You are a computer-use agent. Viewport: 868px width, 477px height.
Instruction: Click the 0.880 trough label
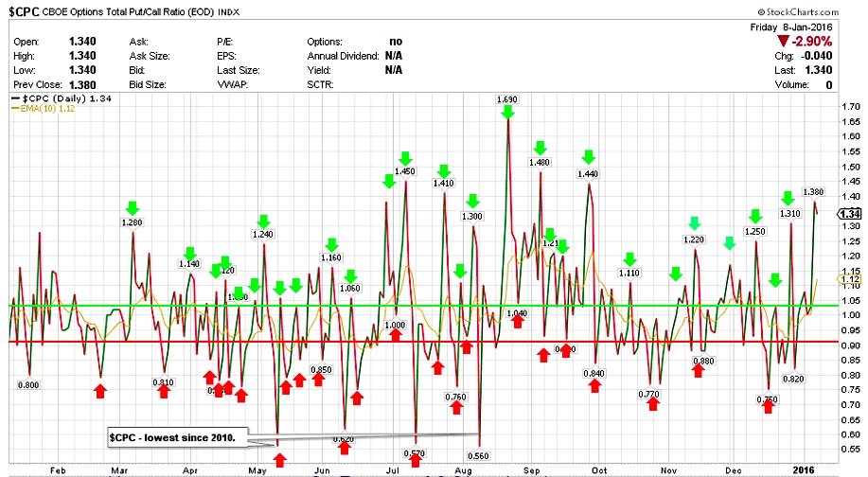(x=703, y=361)
